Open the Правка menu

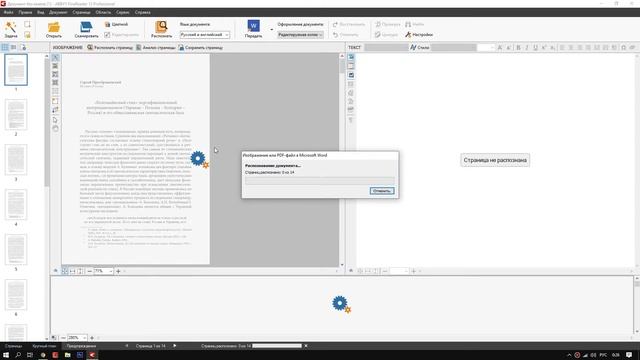pos(25,13)
